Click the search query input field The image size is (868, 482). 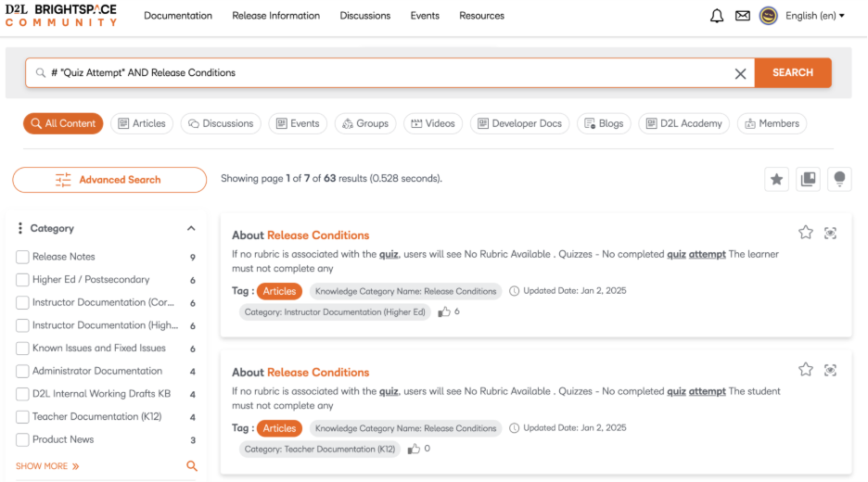[389, 72]
